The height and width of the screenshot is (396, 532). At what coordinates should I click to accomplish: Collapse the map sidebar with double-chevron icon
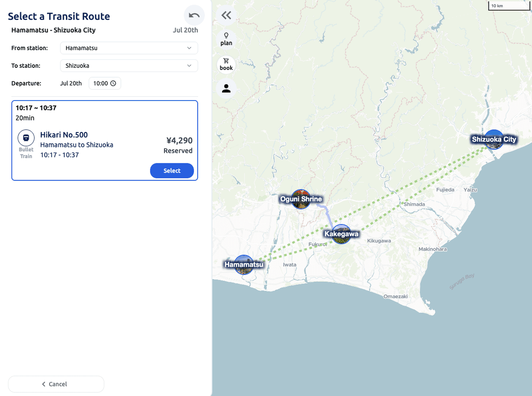pos(226,15)
